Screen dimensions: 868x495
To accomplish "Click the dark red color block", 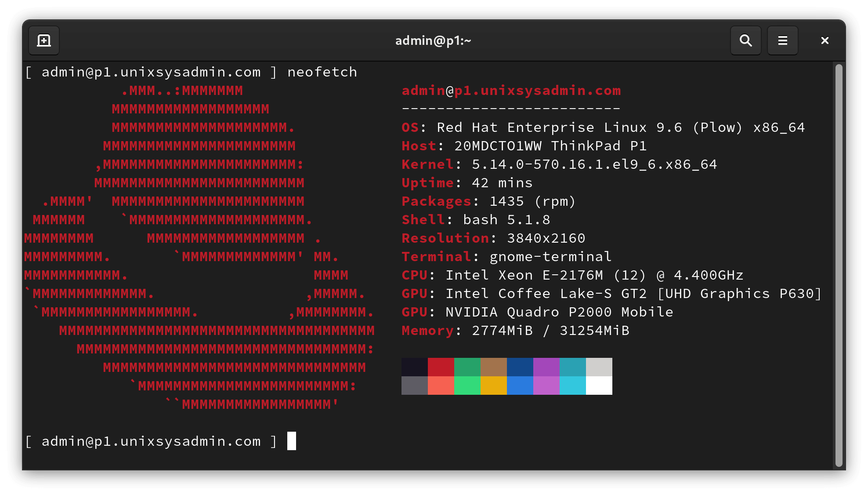I will 441,367.
